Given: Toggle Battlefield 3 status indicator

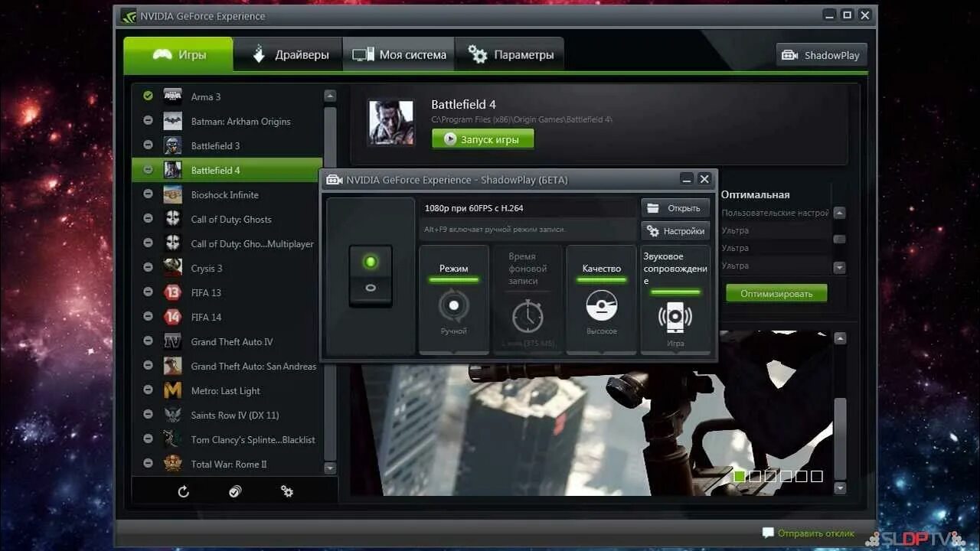Looking at the screenshot, I should 148,145.
